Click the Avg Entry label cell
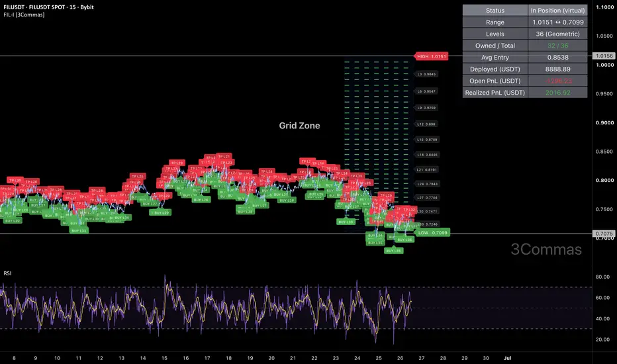Screen dimensions: 617x364 point(495,58)
